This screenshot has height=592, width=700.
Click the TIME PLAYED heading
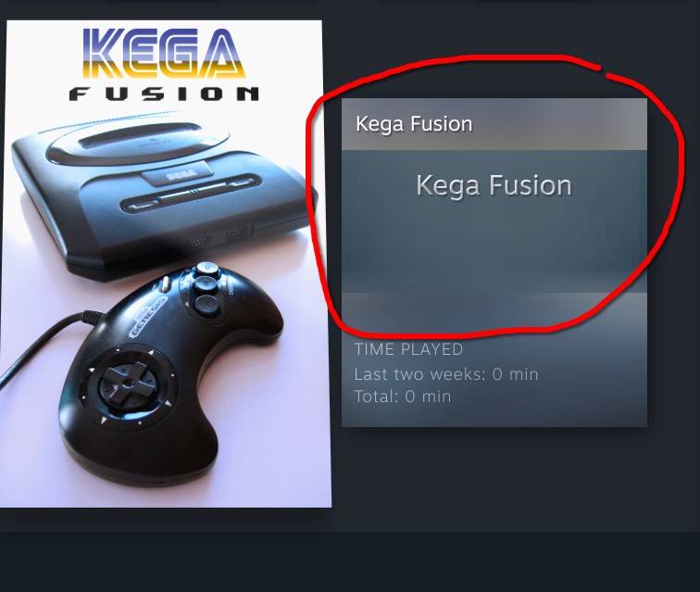pyautogui.click(x=408, y=349)
